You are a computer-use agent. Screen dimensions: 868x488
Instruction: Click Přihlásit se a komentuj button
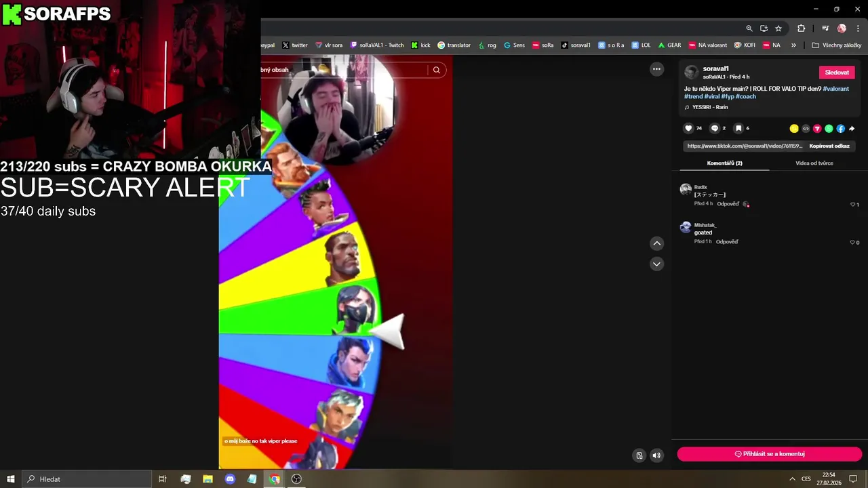(770, 454)
